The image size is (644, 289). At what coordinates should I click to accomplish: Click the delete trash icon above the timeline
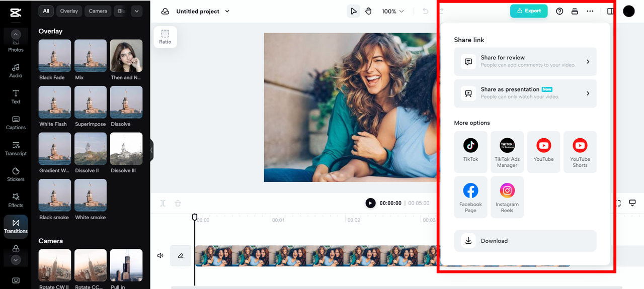(178, 204)
